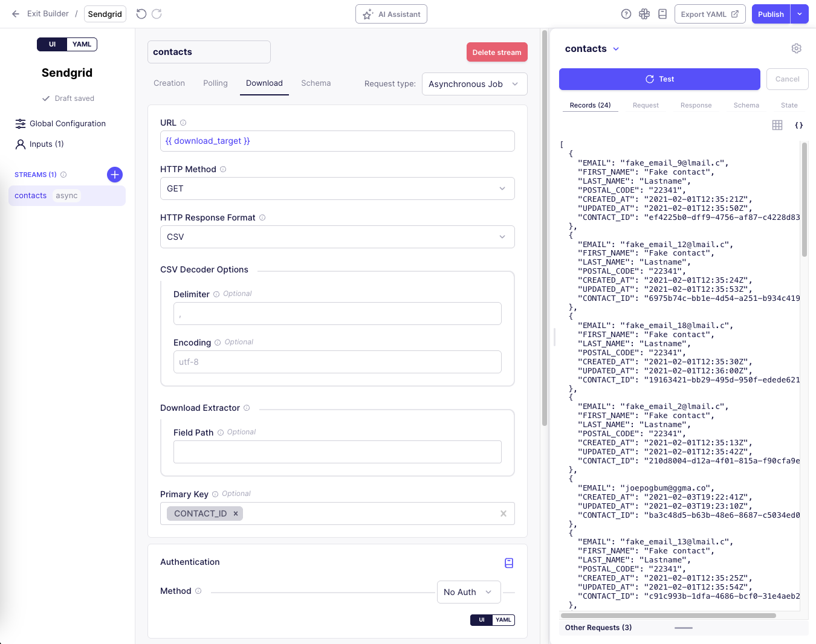This screenshot has width=816, height=644.
Task: Open the help question mark icon
Action: (626, 14)
